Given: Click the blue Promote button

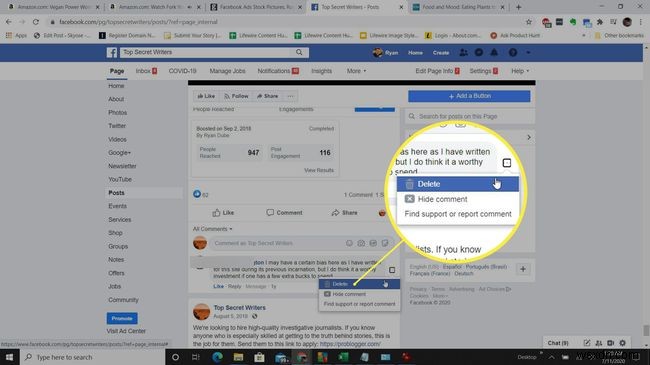Looking at the screenshot, I should (122, 319).
